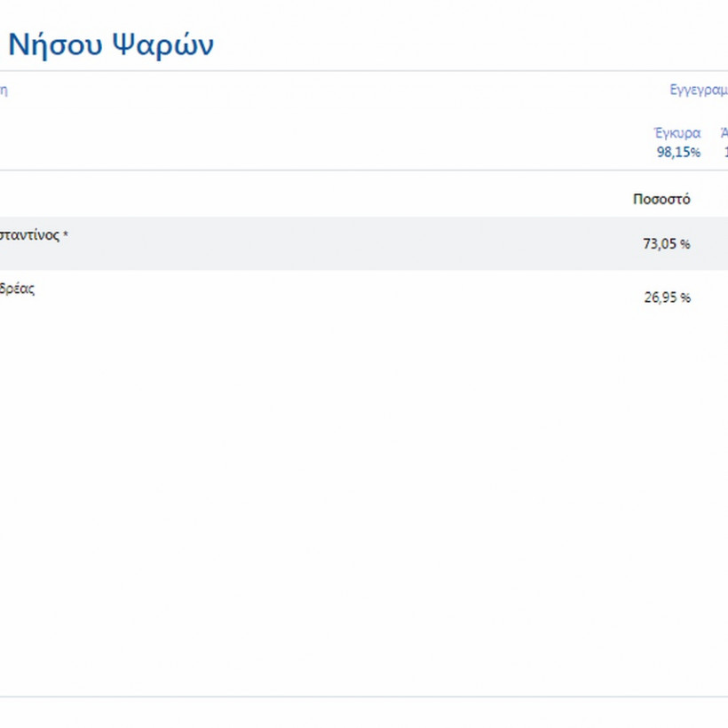This screenshot has height=728, width=728.
Task: Click the asterisk after 'σταντίνος'
Action: click(x=66, y=235)
